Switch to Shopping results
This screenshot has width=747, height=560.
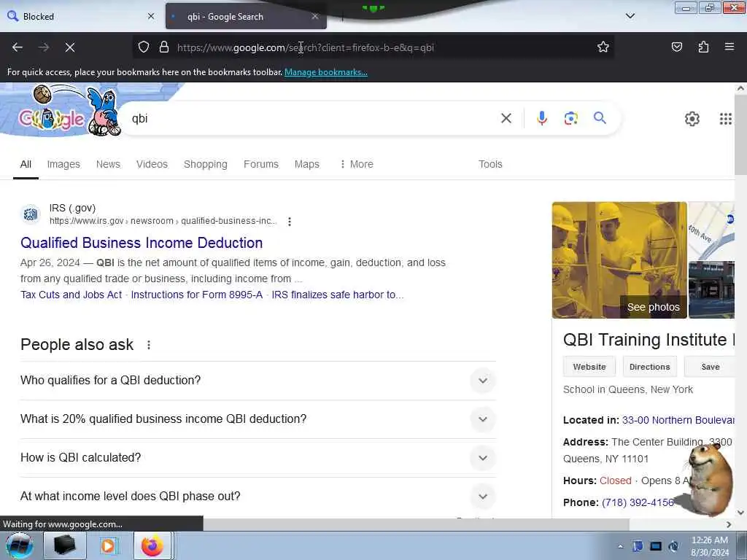(205, 164)
